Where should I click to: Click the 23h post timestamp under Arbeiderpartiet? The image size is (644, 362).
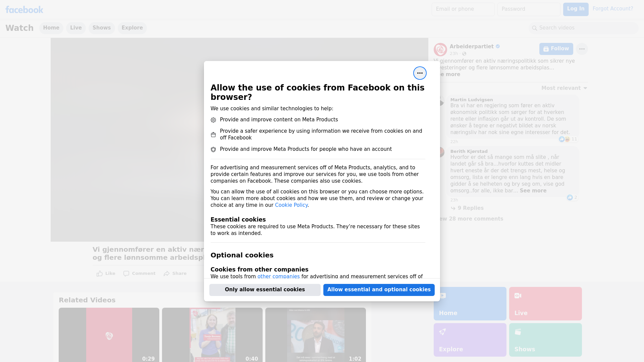(x=453, y=54)
